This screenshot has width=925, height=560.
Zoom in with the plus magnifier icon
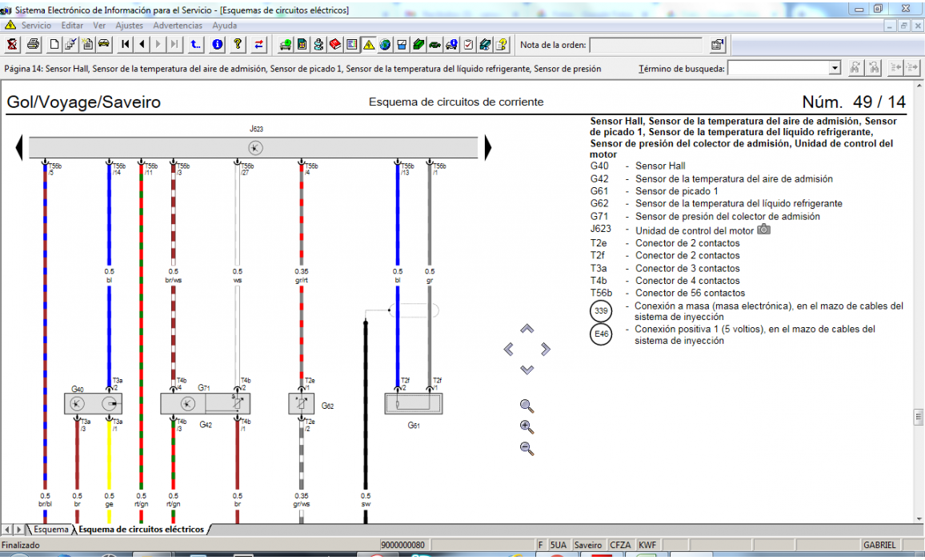[527, 427]
